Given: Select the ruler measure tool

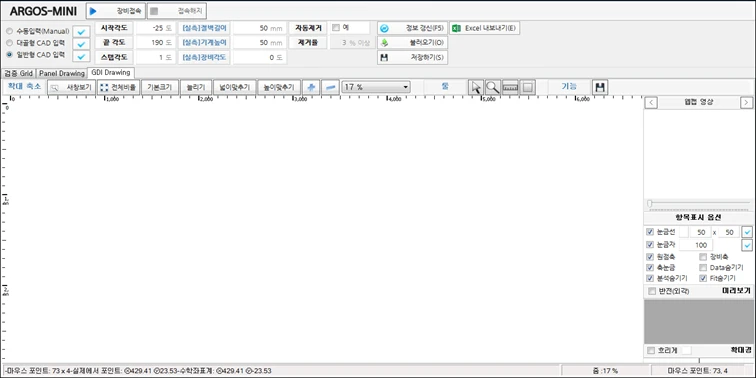Looking at the screenshot, I should click(510, 87).
